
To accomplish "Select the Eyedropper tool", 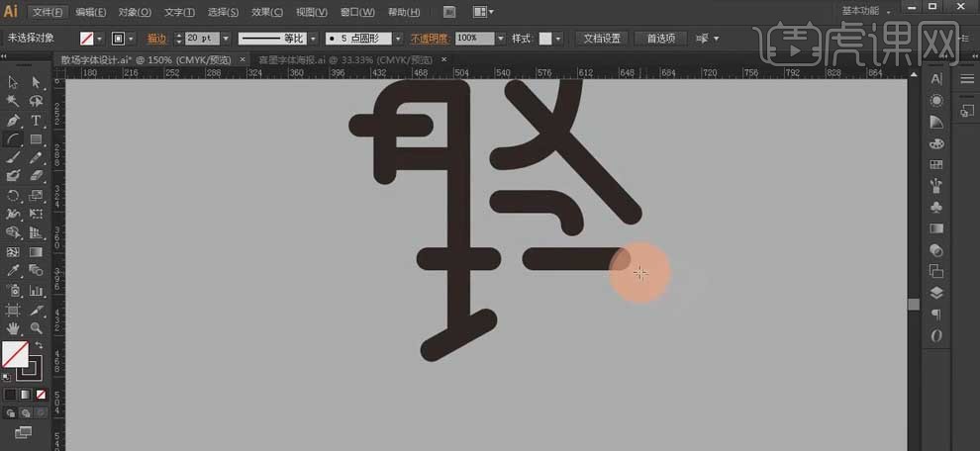I will [13, 270].
